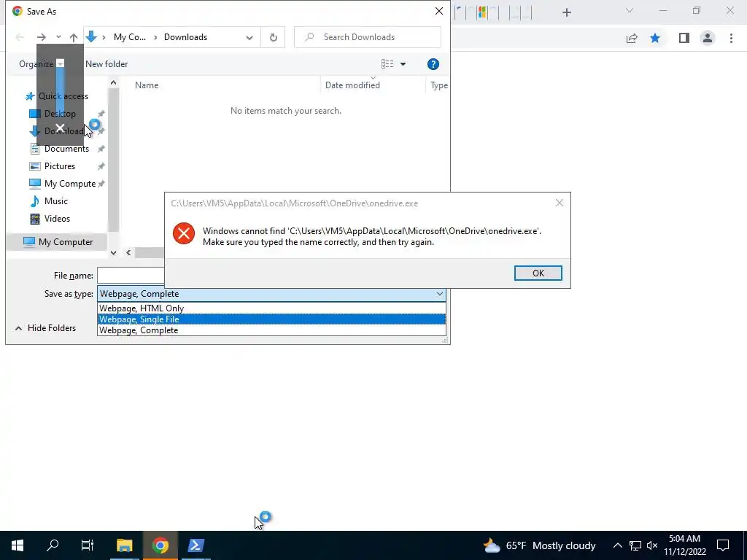
Task: Switch to Chrome on taskbar
Action: tap(160, 545)
